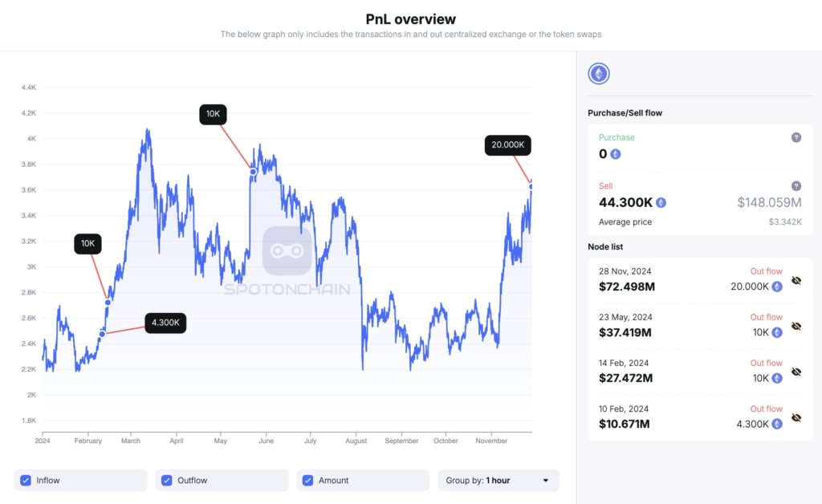
Task: Select the $72.498M out flow entry
Action: (x=625, y=287)
